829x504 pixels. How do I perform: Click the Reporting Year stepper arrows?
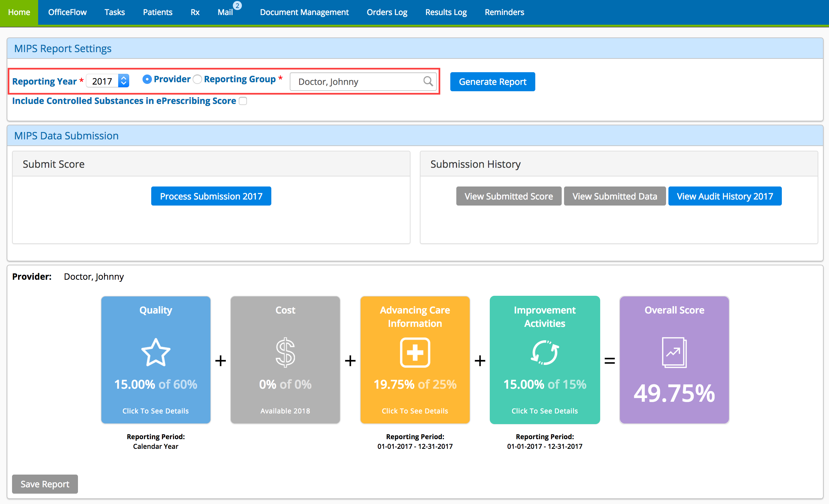(x=123, y=81)
